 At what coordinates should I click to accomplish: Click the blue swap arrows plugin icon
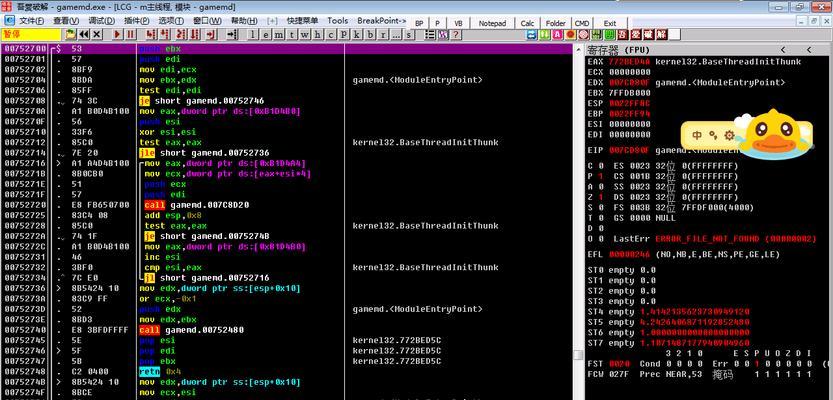[x=532, y=35]
